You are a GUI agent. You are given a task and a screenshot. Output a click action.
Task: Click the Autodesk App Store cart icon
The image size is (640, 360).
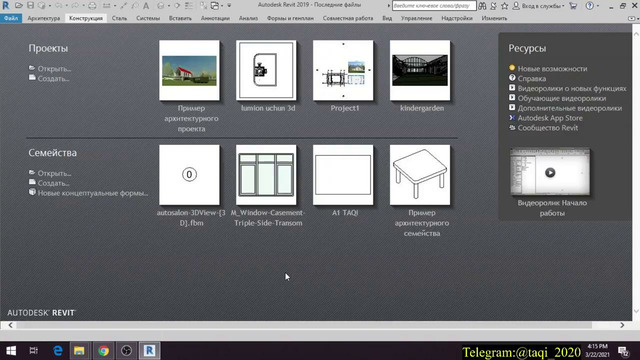573,6
